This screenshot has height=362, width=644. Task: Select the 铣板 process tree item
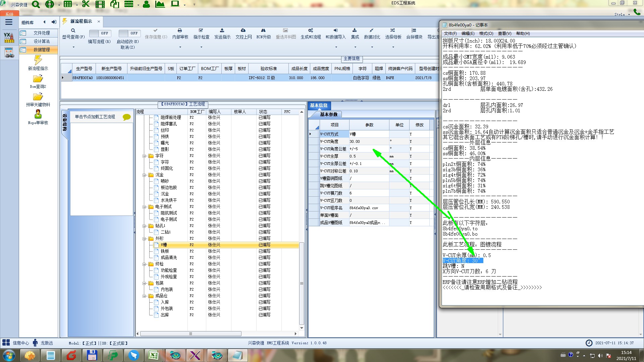point(165,251)
